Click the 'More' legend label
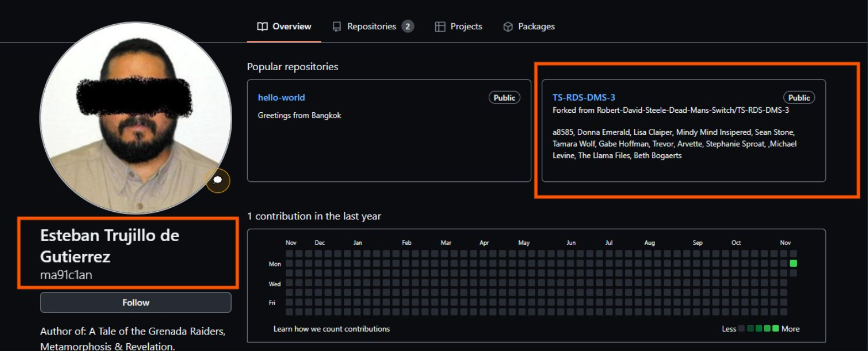The height and width of the screenshot is (351, 868). (x=790, y=329)
